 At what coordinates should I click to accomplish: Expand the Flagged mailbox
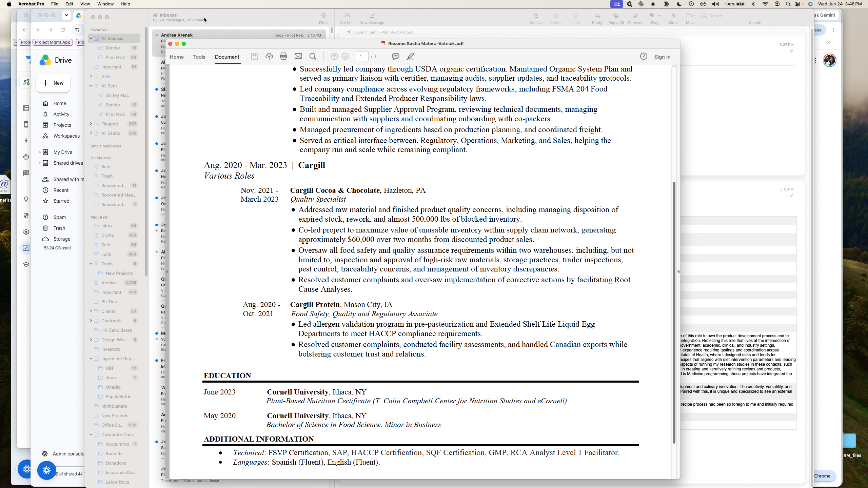point(91,124)
